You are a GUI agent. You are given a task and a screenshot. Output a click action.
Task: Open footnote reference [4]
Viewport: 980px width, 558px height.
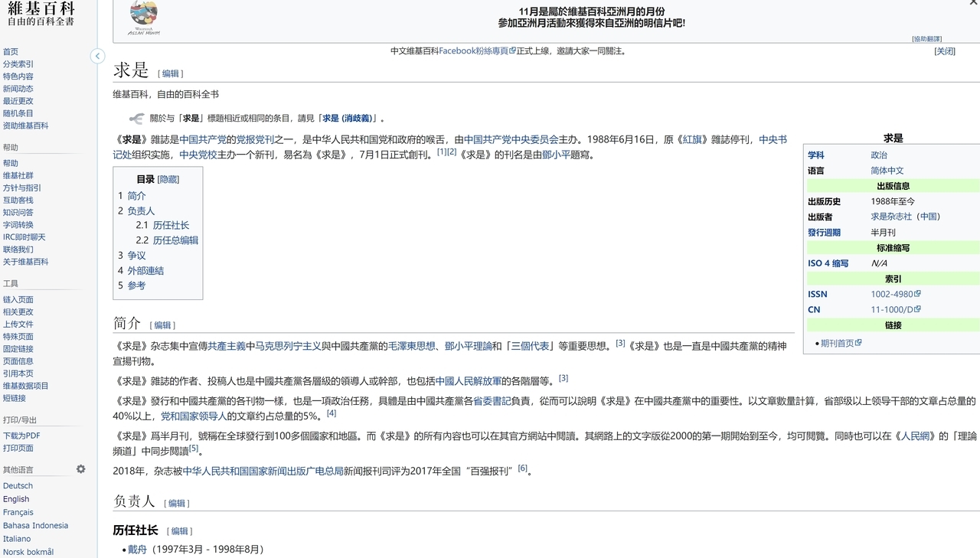click(332, 413)
